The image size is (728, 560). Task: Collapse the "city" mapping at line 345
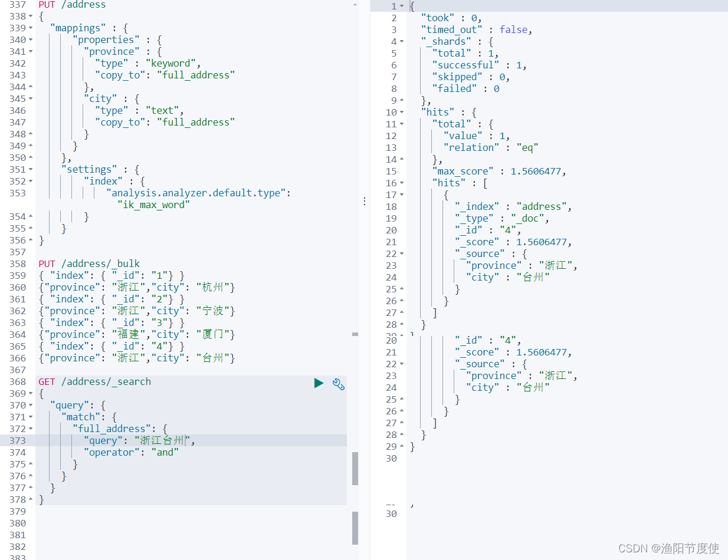click(30, 99)
